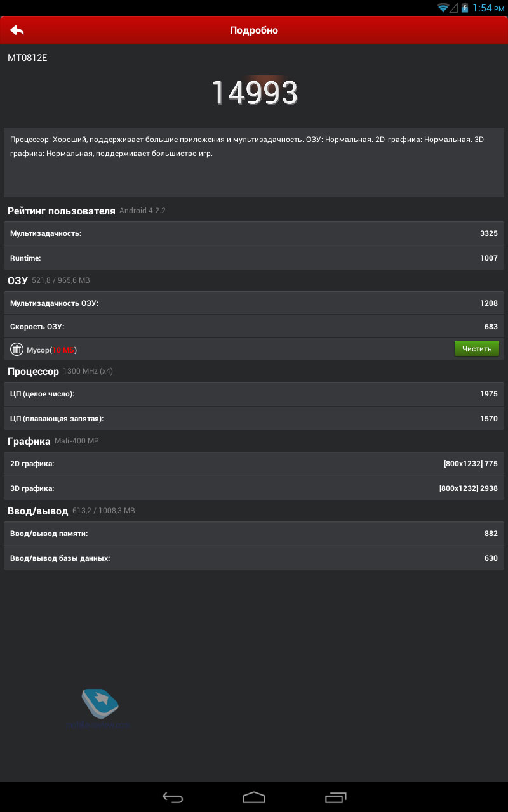This screenshot has height=812, width=508.
Task: Tap the back arrow in red header
Action: pyautogui.click(x=17, y=30)
